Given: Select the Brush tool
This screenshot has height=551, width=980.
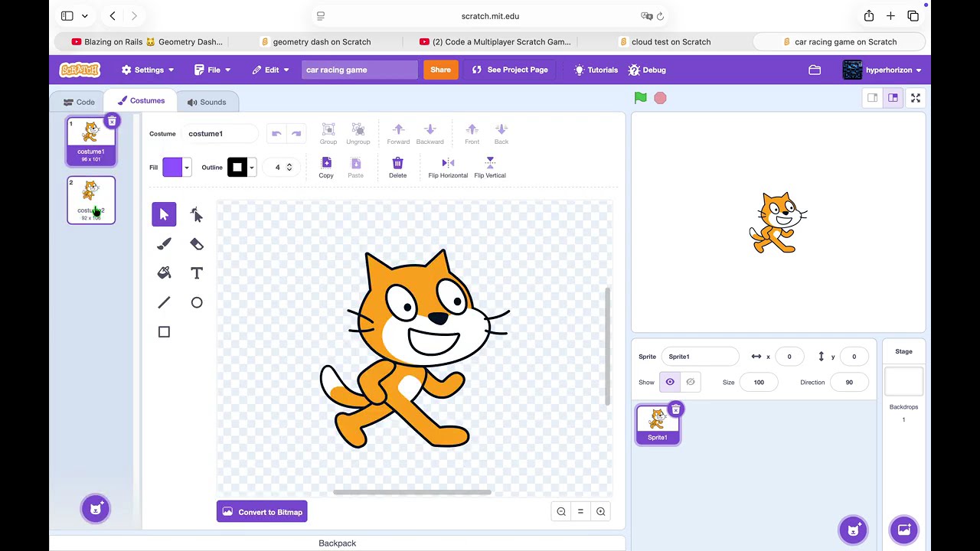Looking at the screenshot, I should (x=164, y=244).
